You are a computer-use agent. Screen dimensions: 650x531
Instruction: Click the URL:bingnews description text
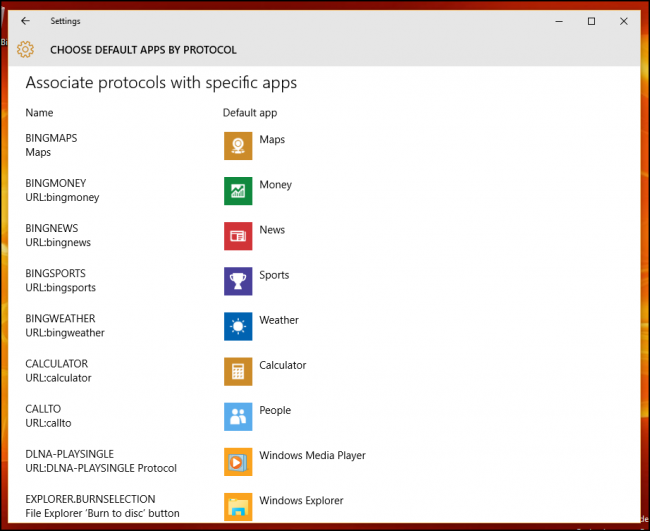click(x=58, y=242)
